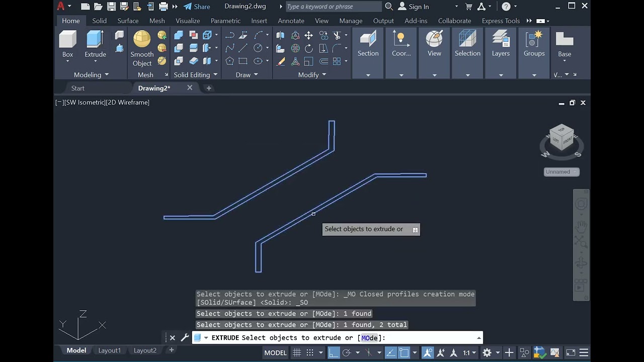This screenshot has width=644, height=362.
Task: Click the Polysolid icon in Modeling panel
Action: pyautogui.click(x=119, y=35)
